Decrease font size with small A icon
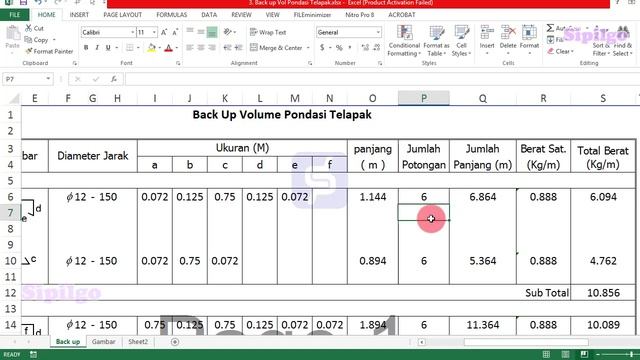The width and height of the screenshot is (640, 360). coord(175,32)
